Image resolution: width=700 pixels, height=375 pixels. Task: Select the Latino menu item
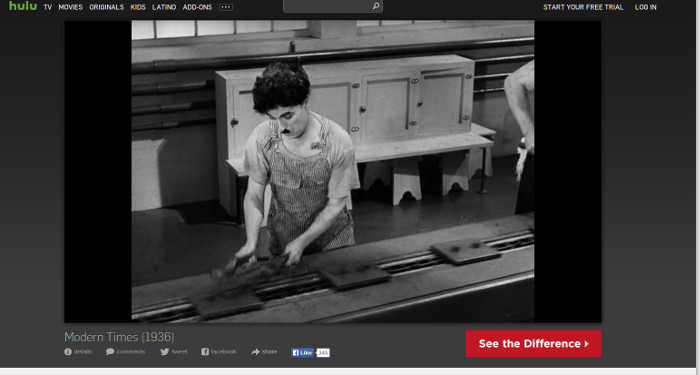tap(164, 7)
